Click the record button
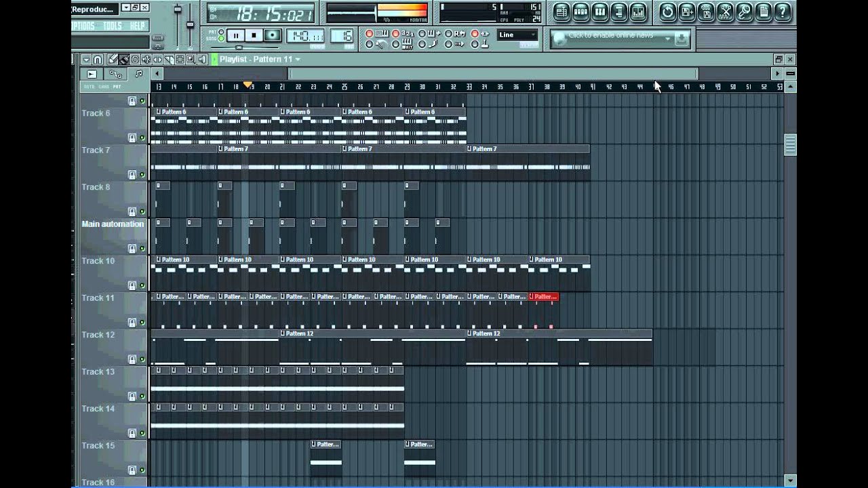 [272, 35]
